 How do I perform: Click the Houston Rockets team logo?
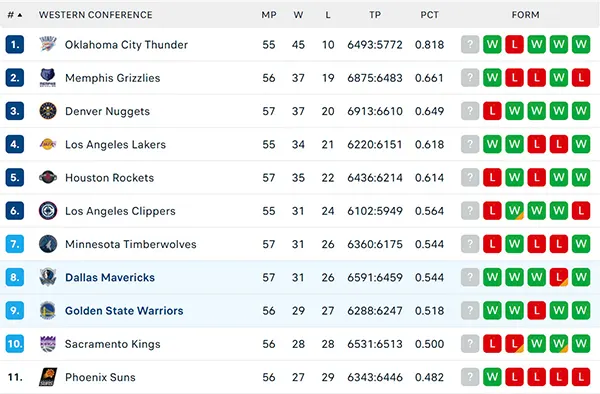click(48, 177)
